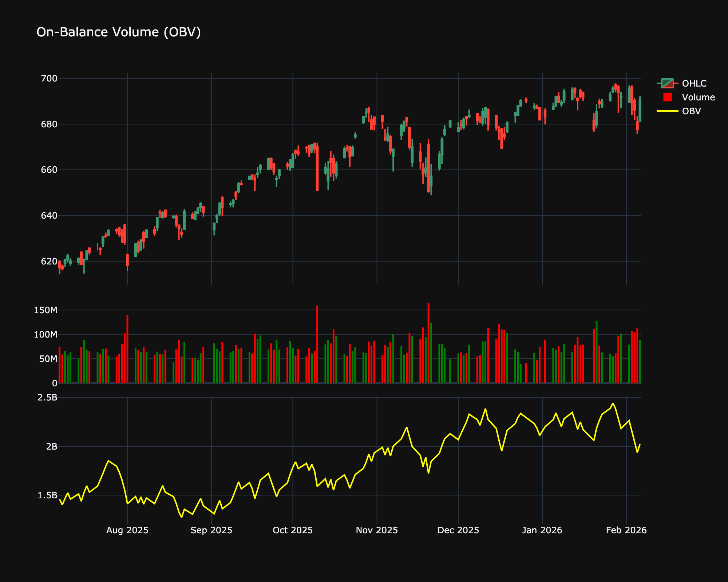Click the On-Balance Volume (OBV) chart title
This screenshot has width=728, height=582.
coord(119,32)
